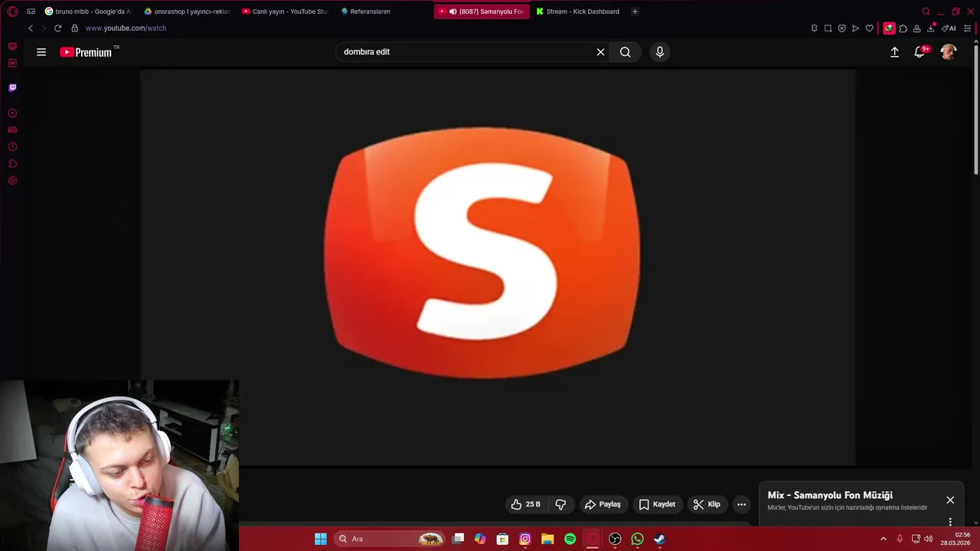Switch to Stream - Kick Dashboard tab
The image size is (980, 551).
pos(580,11)
